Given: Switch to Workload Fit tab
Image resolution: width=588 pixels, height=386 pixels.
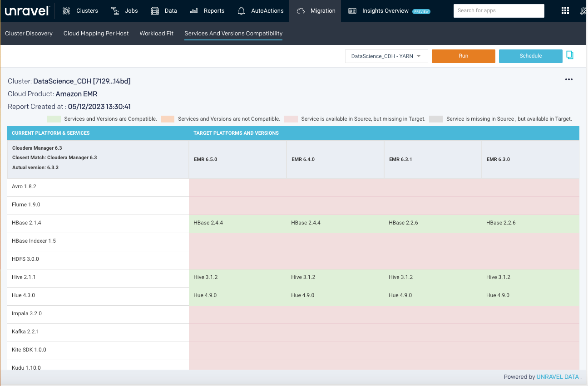Looking at the screenshot, I should 157,34.
